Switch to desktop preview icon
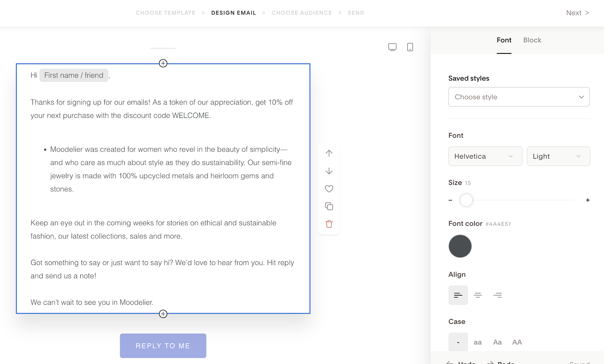Image resolution: width=604 pixels, height=364 pixels. pyautogui.click(x=392, y=47)
